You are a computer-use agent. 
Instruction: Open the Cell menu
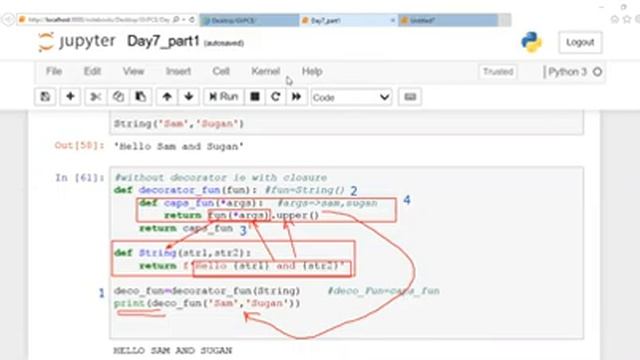point(221,71)
